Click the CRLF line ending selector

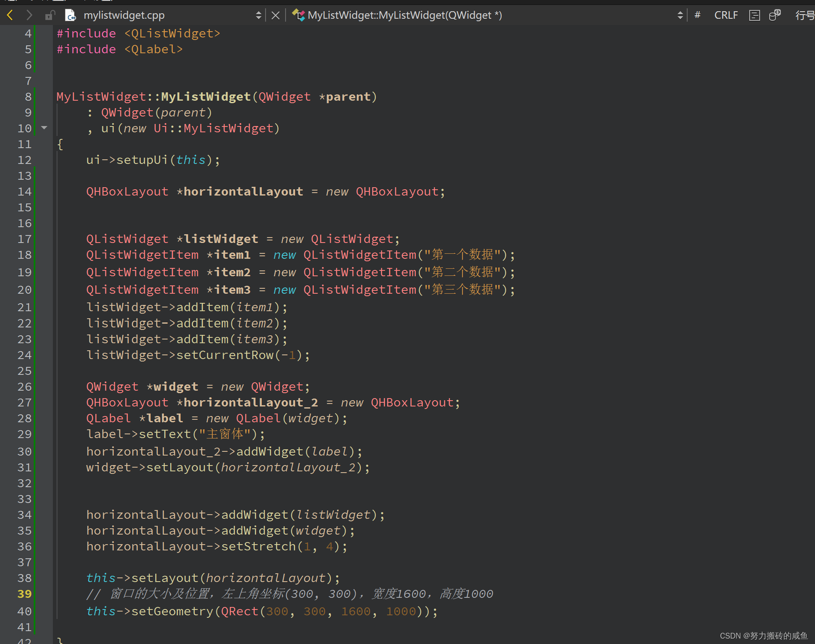(726, 15)
